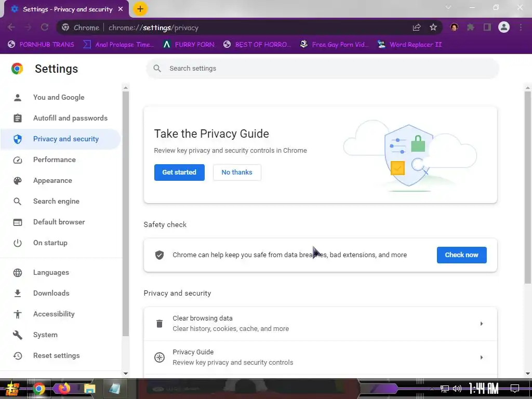The image size is (532, 399).
Task: Select Privacy and security in sidebar
Action: click(60, 139)
